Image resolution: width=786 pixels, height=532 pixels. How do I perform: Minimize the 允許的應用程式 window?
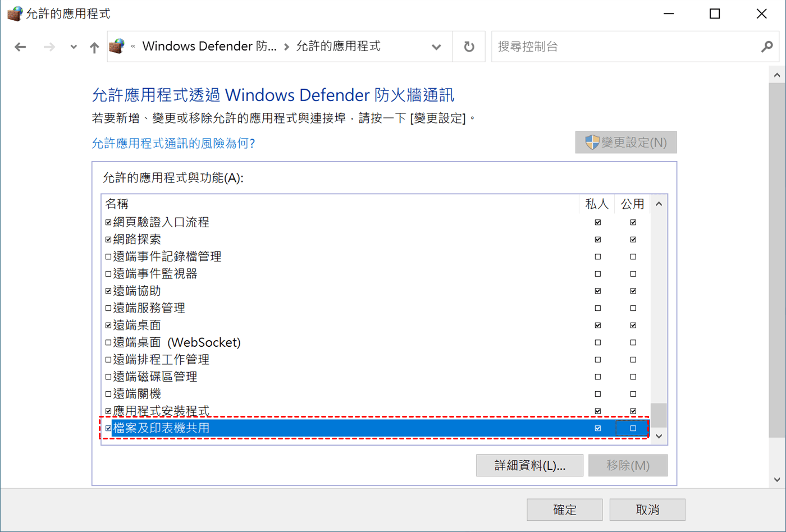coord(669,13)
